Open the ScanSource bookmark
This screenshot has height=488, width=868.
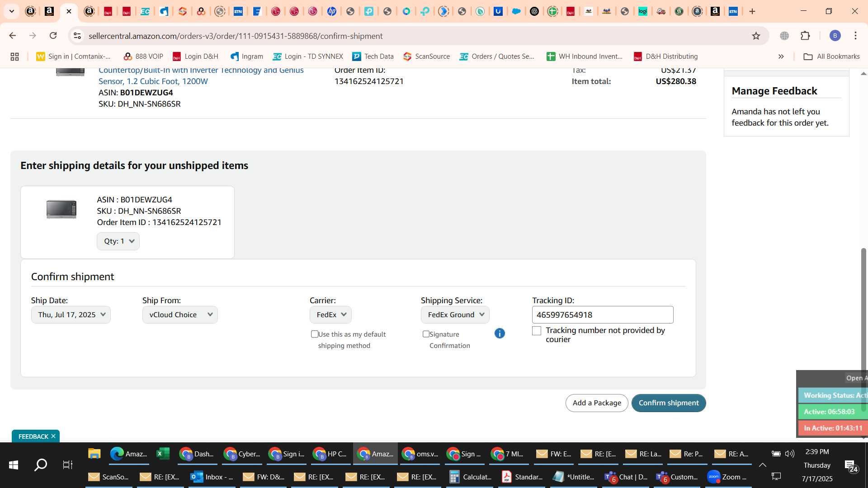pyautogui.click(x=427, y=56)
